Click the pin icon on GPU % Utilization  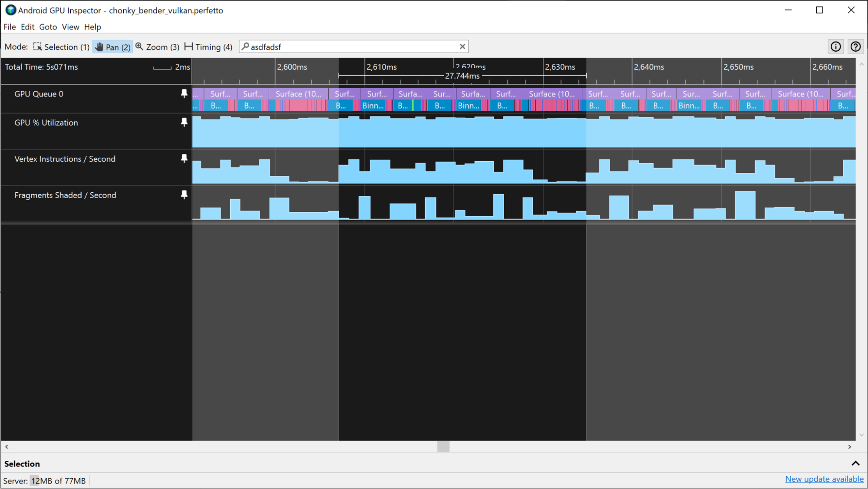click(184, 122)
